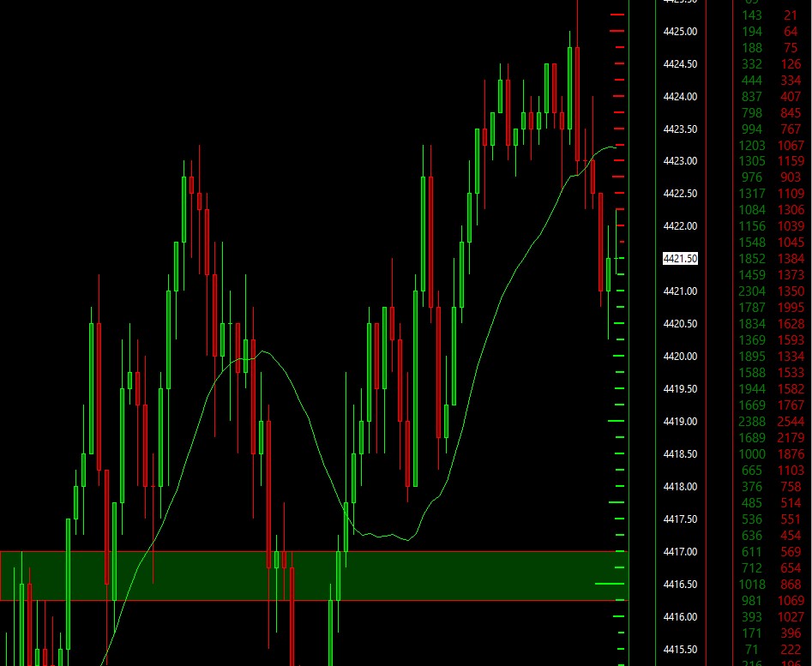This screenshot has height=666, width=812.
Task: Click the 4420.50 price axis label
Action: (680, 324)
